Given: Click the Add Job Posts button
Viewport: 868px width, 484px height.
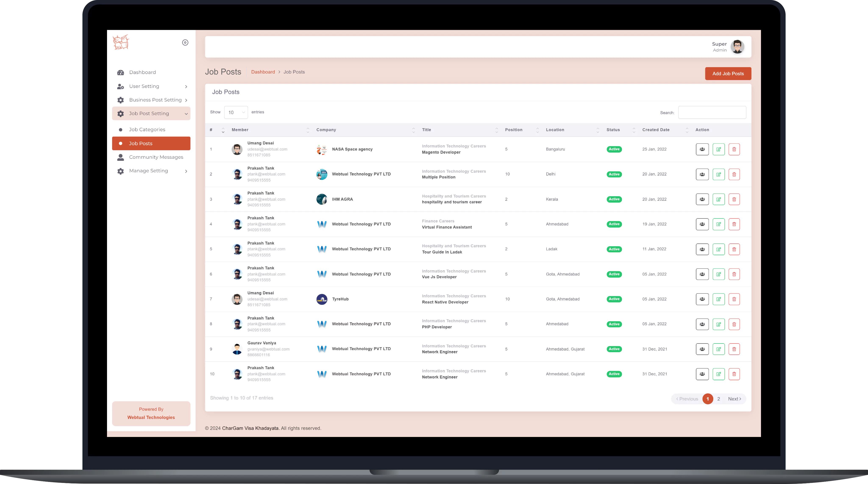Looking at the screenshot, I should pyautogui.click(x=728, y=74).
